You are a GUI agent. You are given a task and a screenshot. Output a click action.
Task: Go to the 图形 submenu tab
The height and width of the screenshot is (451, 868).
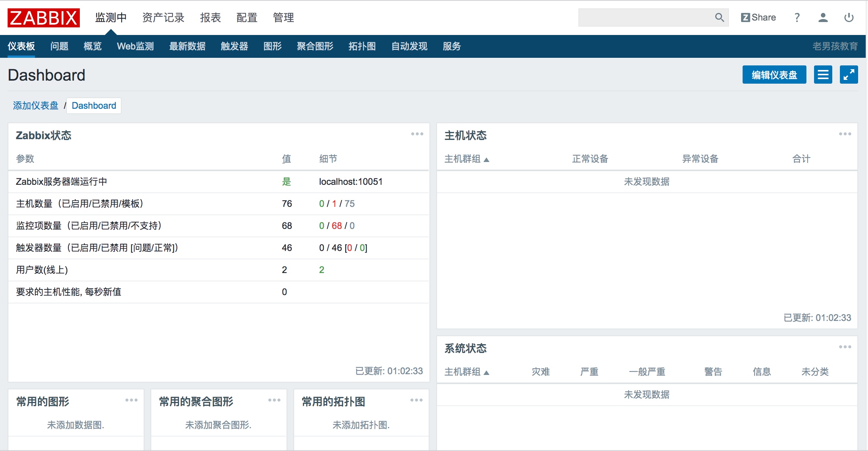point(272,46)
